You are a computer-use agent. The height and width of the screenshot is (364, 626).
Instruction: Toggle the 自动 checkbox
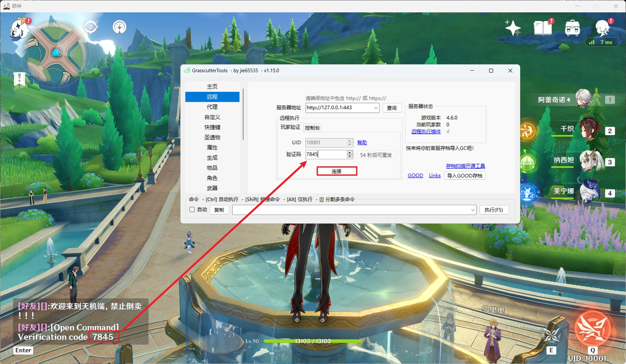coord(192,209)
